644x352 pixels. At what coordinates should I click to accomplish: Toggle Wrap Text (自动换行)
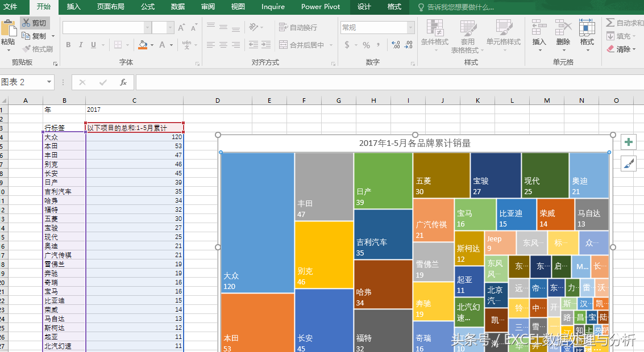coord(298,27)
